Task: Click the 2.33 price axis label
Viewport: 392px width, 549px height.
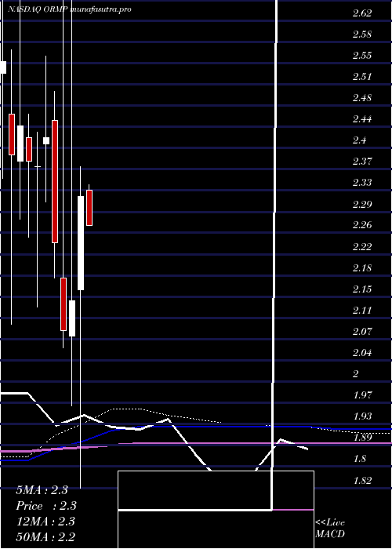Action: coord(362,183)
